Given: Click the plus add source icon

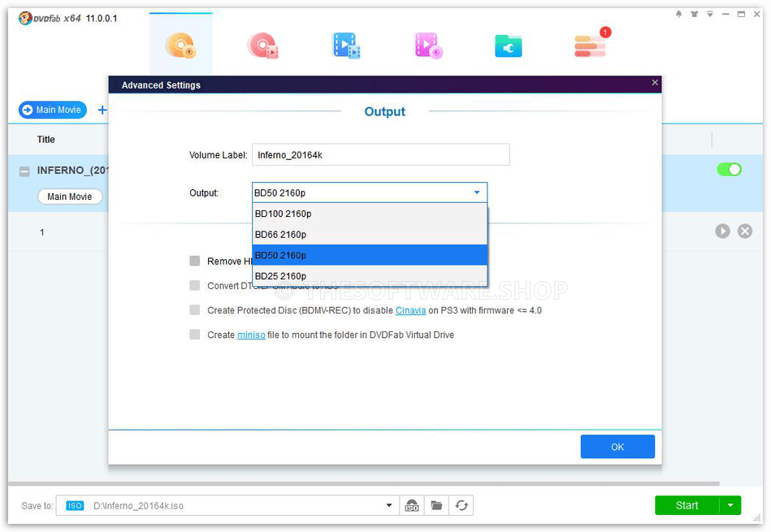Looking at the screenshot, I should (x=102, y=110).
